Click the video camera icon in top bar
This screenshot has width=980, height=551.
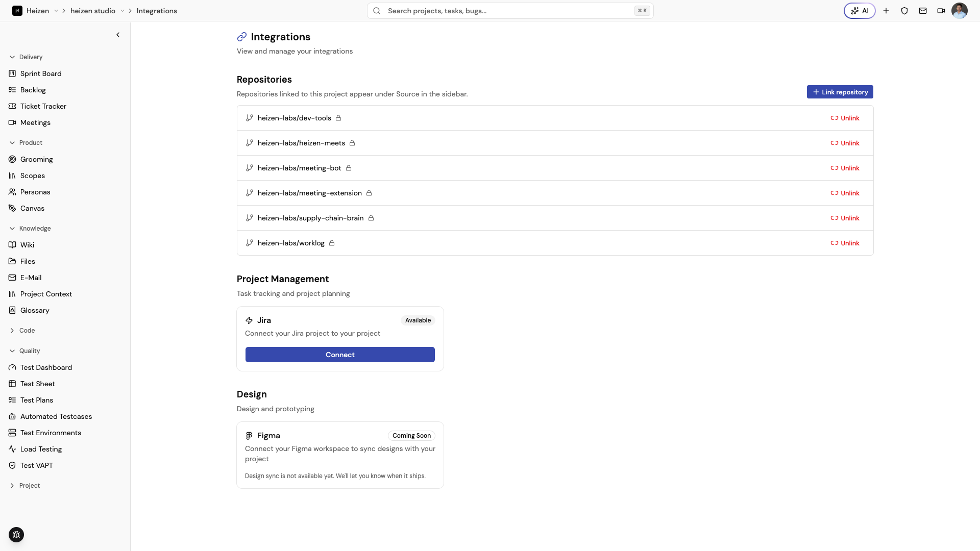(941, 11)
